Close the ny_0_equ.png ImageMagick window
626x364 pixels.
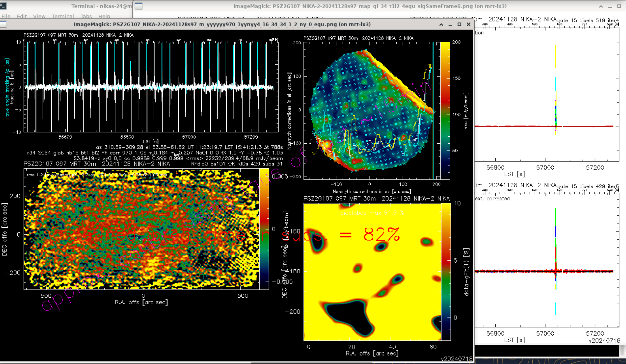[x=468, y=24]
